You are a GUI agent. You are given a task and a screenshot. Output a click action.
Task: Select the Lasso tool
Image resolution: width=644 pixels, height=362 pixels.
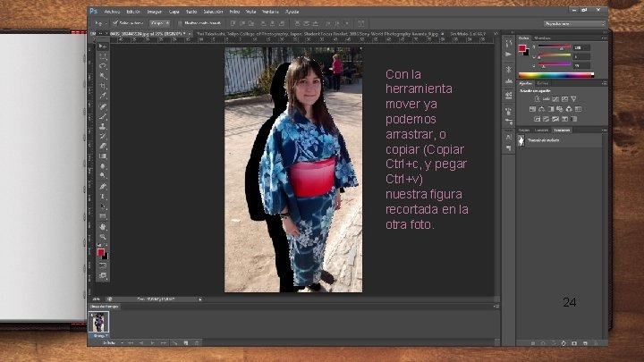(102, 66)
